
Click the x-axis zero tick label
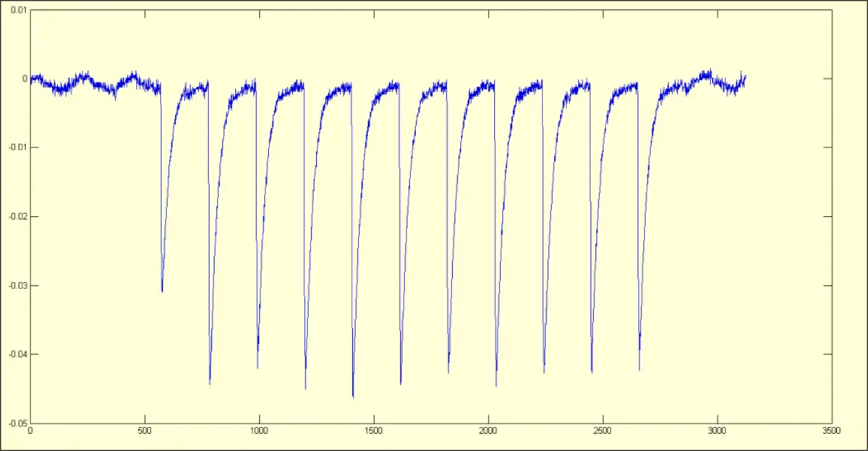tap(30, 430)
